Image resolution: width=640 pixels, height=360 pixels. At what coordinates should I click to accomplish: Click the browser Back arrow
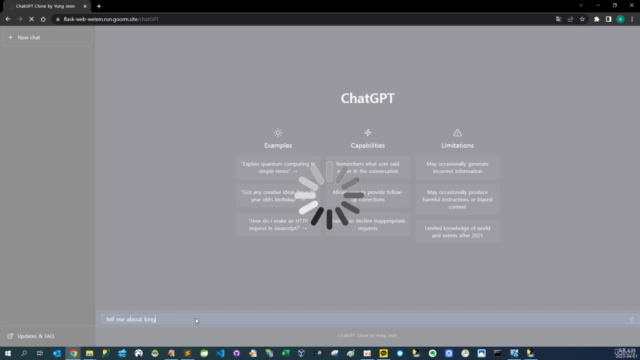8,19
